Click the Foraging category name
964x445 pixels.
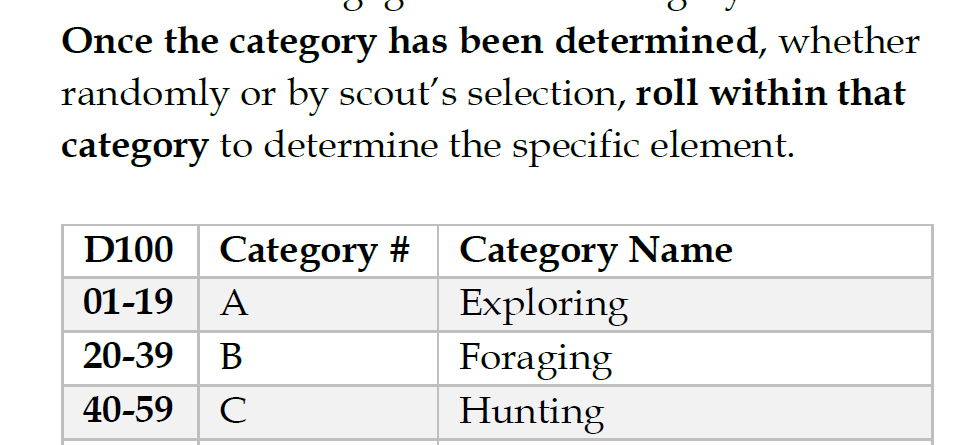(535, 358)
